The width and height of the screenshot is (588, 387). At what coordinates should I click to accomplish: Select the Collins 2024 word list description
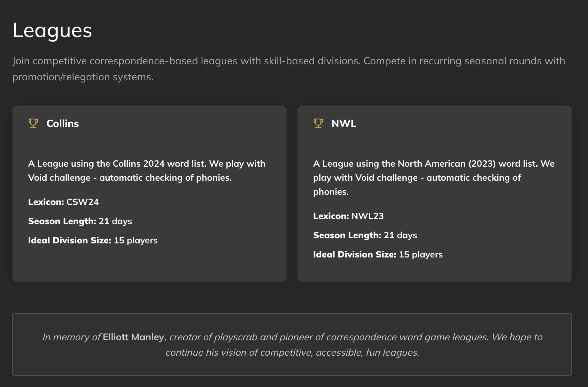click(147, 170)
